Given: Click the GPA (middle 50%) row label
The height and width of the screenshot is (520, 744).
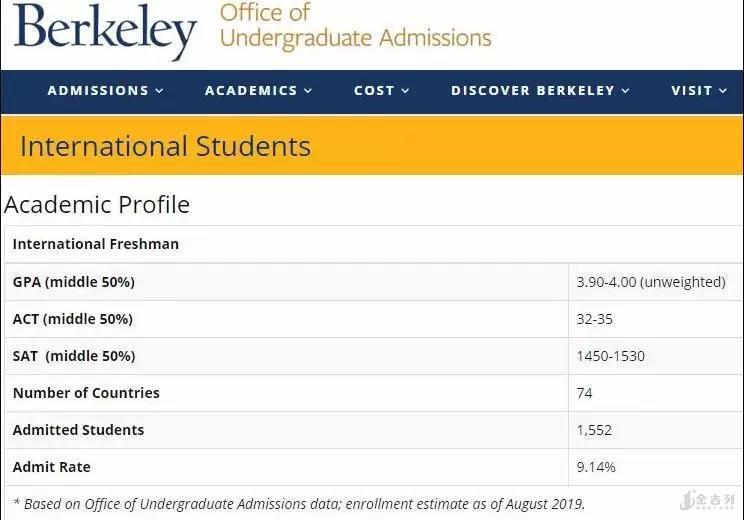Looking at the screenshot, I should click(x=74, y=282).
